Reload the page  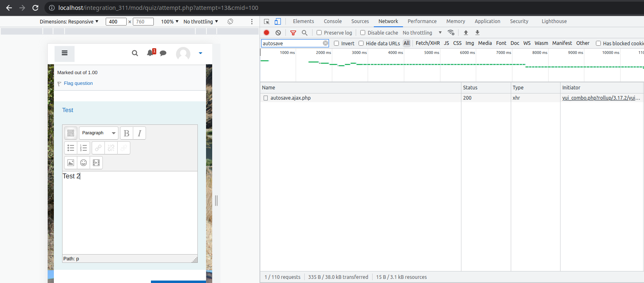click(x=35, y=8)
